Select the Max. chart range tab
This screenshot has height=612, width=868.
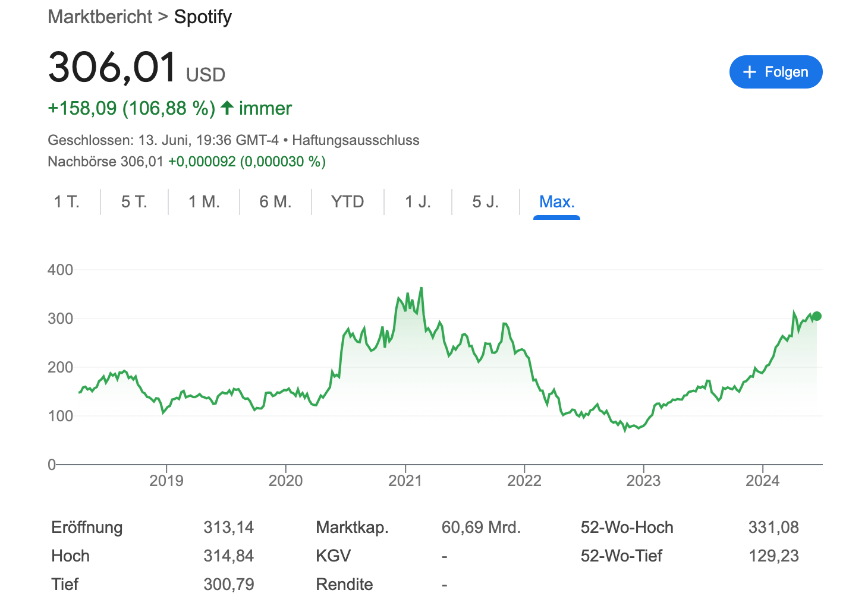(556, 202)
